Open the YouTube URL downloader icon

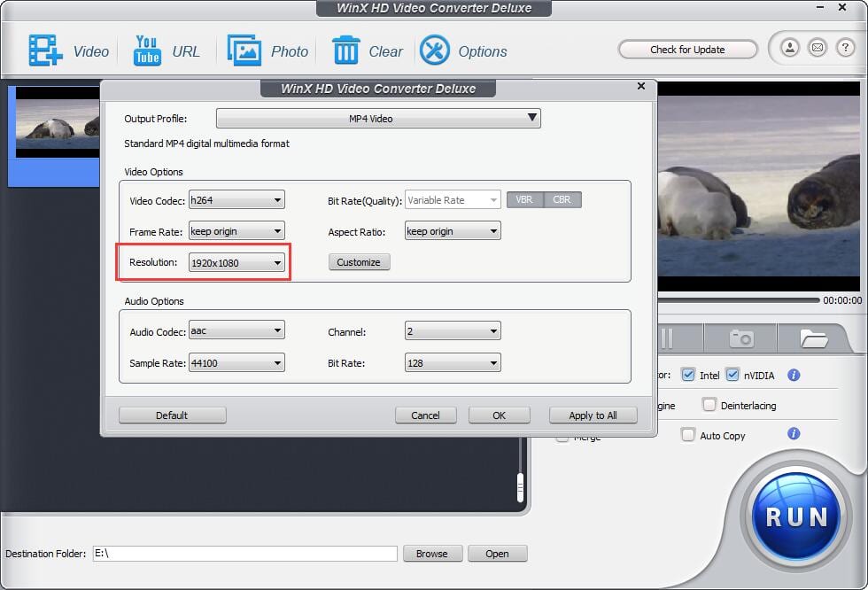[x=147, y=50]
